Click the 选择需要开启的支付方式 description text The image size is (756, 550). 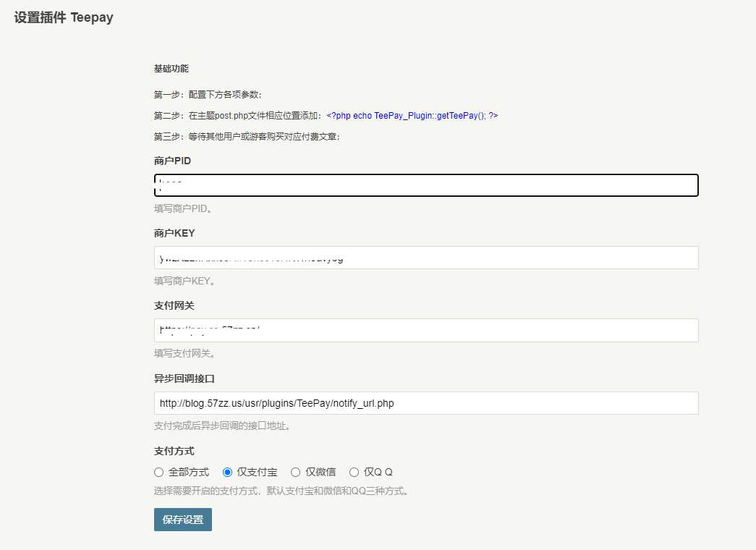pos(281,491)
